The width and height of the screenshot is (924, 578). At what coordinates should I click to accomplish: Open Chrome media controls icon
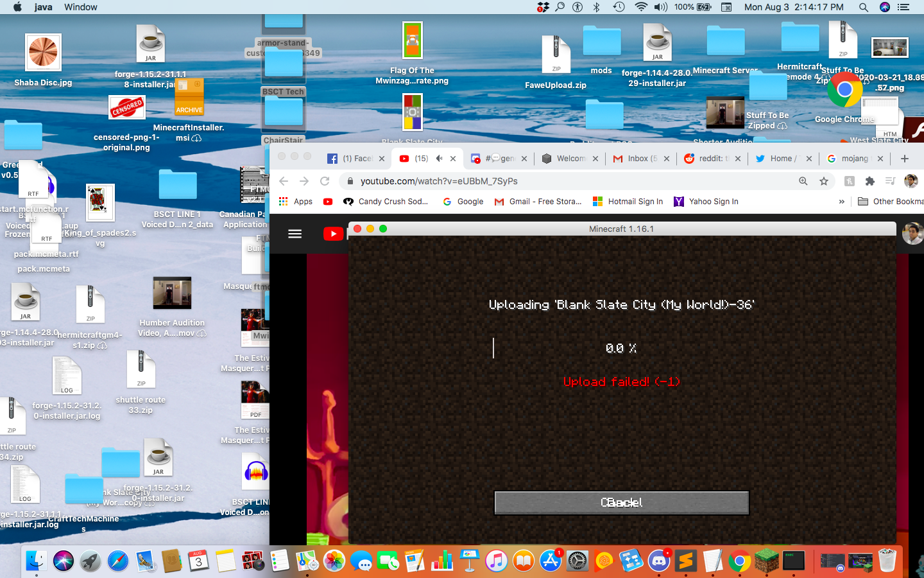[x=890, y=181]
